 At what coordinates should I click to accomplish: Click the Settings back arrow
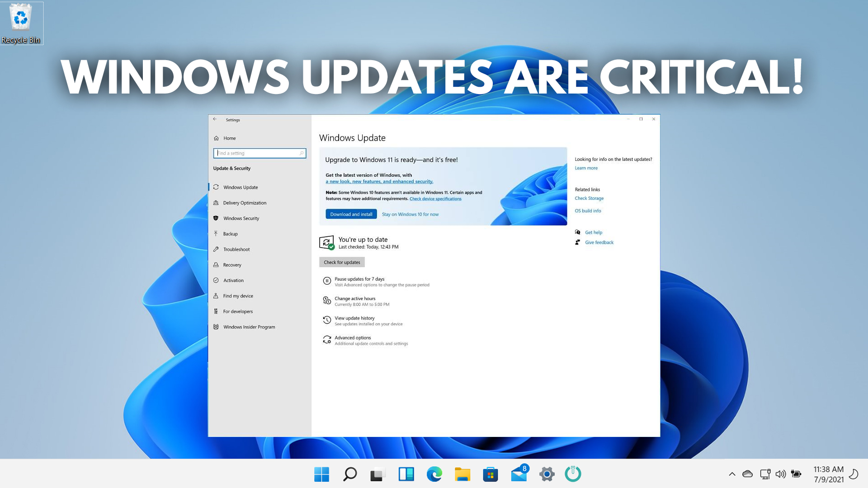coord(215,119)
